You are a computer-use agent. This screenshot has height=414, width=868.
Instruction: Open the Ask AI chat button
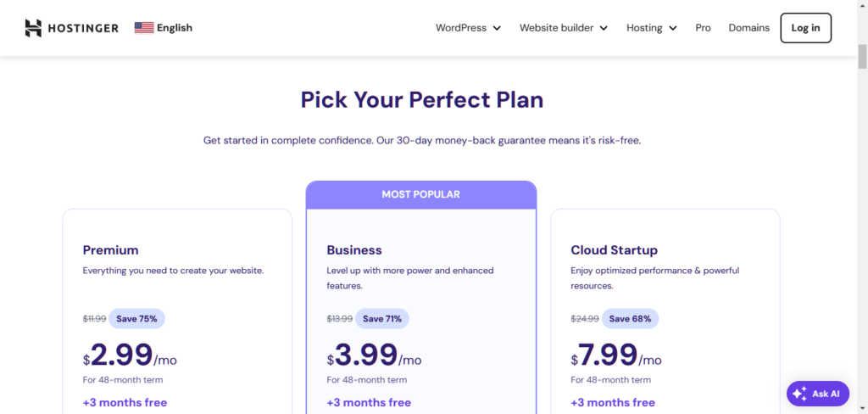818,394
